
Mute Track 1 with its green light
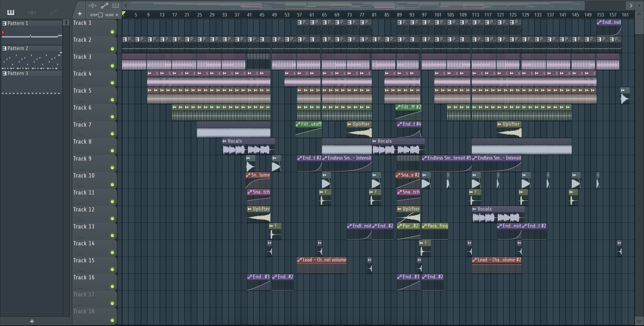tap(112, 32)
